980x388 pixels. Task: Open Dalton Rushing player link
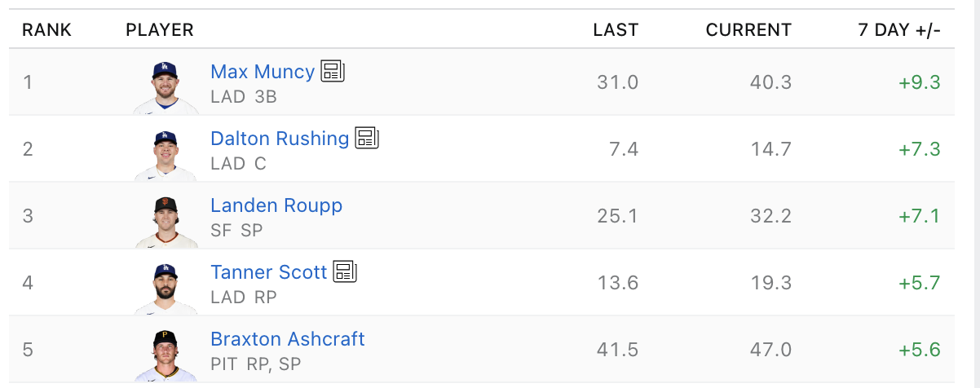tap(279, 139)
